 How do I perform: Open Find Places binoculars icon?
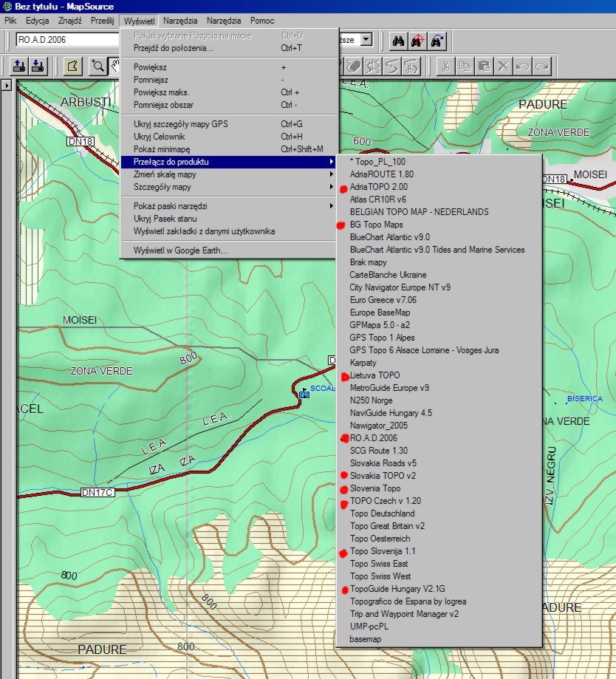coord(398,41)
